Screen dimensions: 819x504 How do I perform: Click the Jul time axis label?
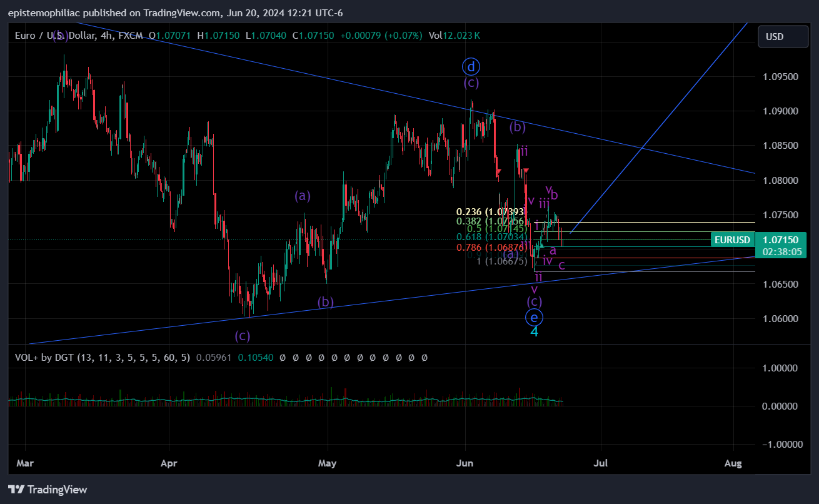[x=601, y=463]
